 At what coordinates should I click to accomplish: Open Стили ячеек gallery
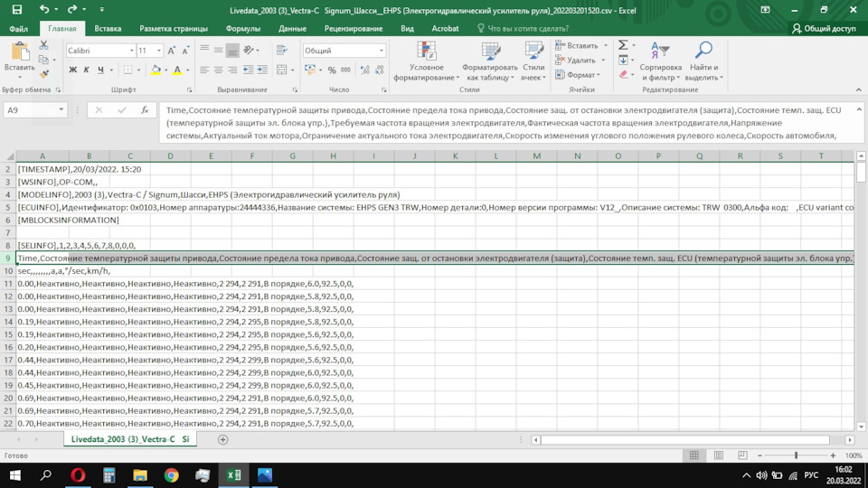click(x=533, y=61)
